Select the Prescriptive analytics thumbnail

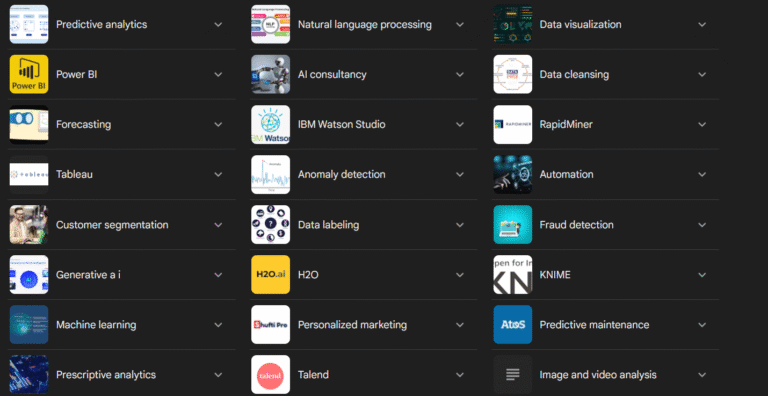(x=29, y=374)
